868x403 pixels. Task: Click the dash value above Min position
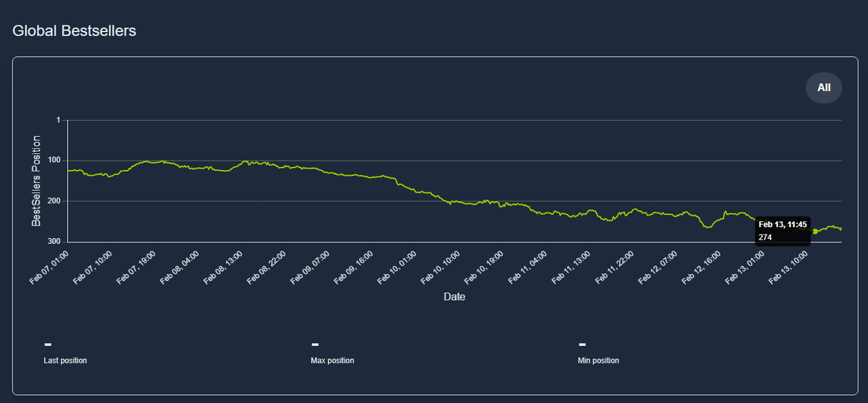click(x=582, y=344)
